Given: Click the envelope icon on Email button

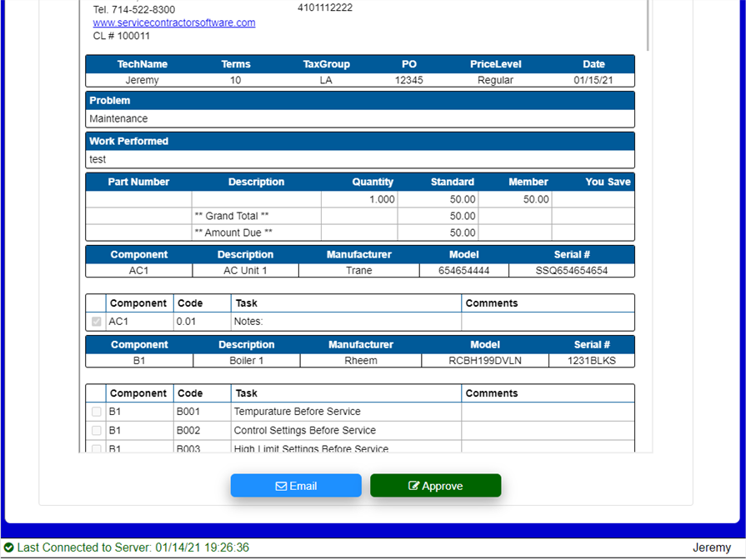Looking at the screenshot, I should click(281, 486).
